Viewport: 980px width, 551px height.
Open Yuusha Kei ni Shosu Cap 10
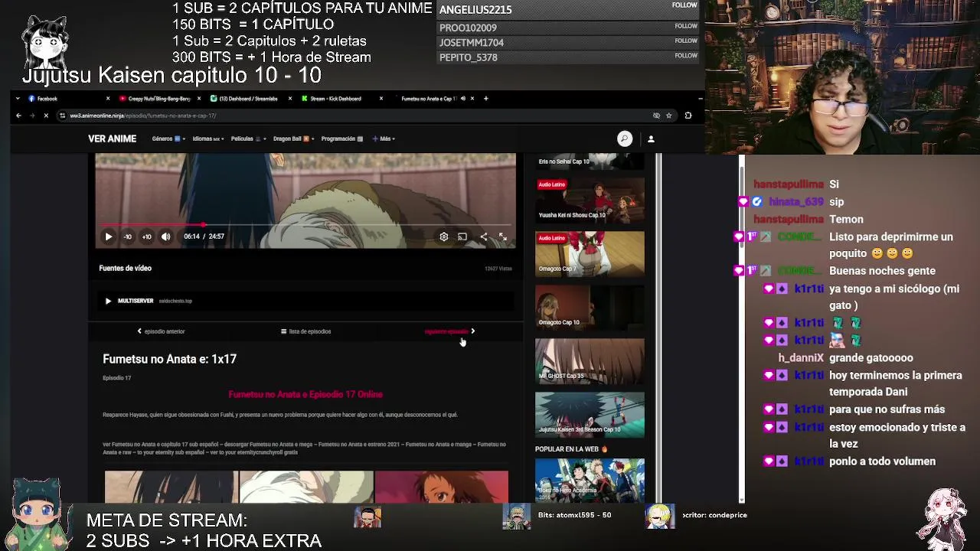pos(590,199)
